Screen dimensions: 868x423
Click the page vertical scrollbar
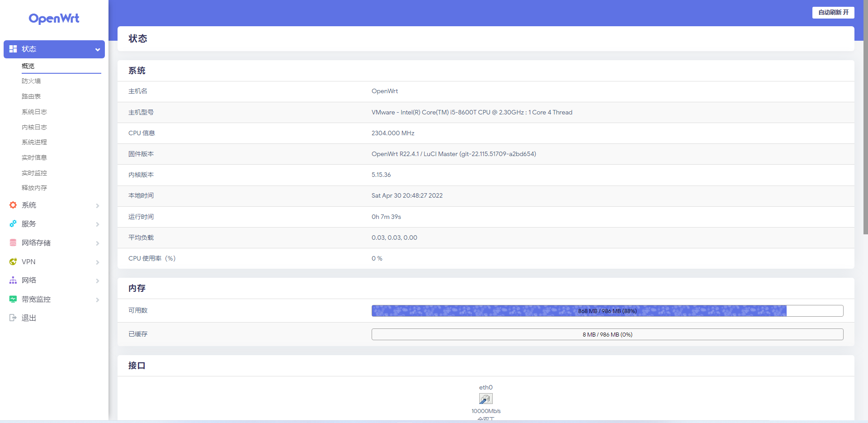(x=865, y=118)
